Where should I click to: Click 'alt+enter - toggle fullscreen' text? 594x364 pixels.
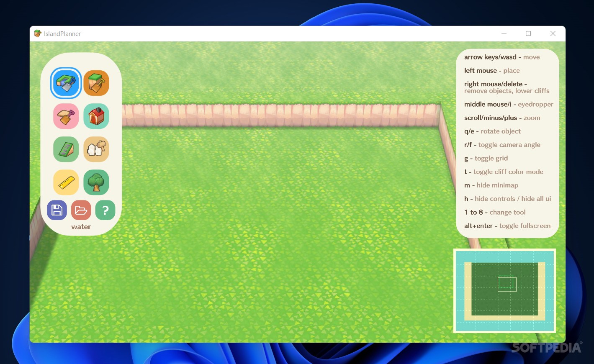tap(507, 226)
